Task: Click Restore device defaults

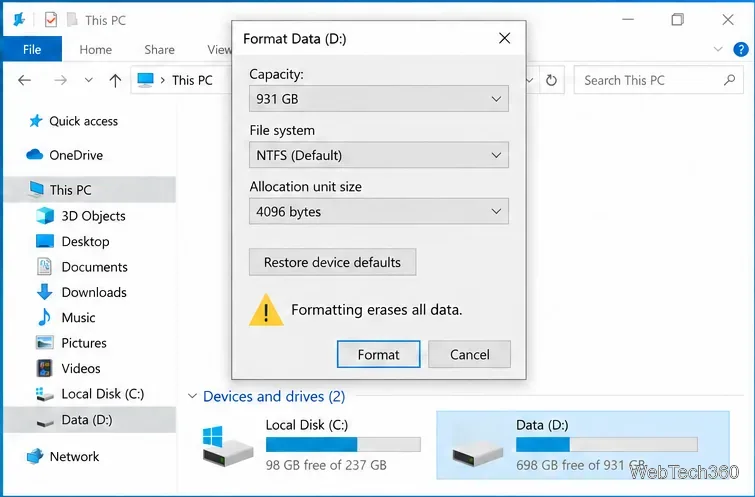Action: click(332, 262)
